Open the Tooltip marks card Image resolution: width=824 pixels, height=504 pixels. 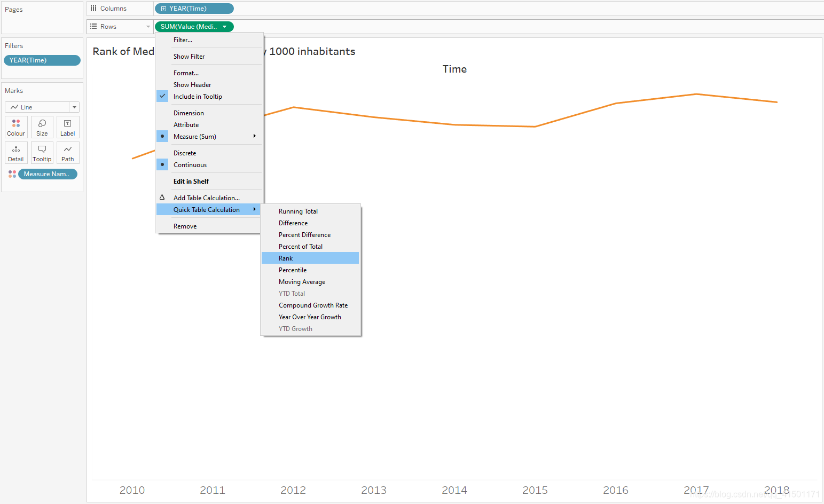[x=42, y=153]
